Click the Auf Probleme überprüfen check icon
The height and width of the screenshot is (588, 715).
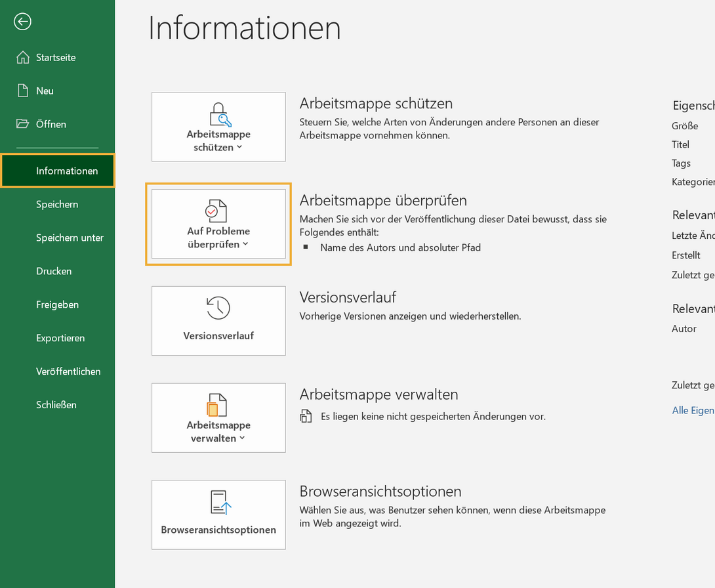218,210
